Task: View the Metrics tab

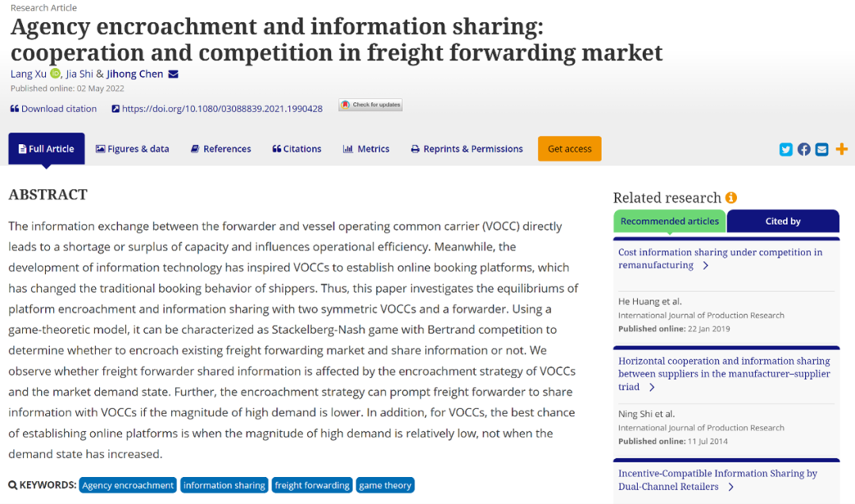Action: click(366, 149)
